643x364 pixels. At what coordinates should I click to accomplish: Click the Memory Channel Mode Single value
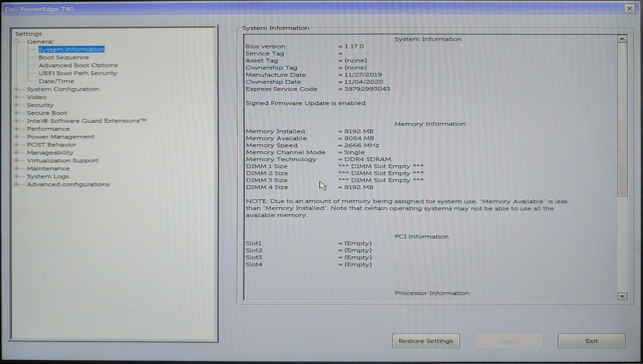point(355,152)
